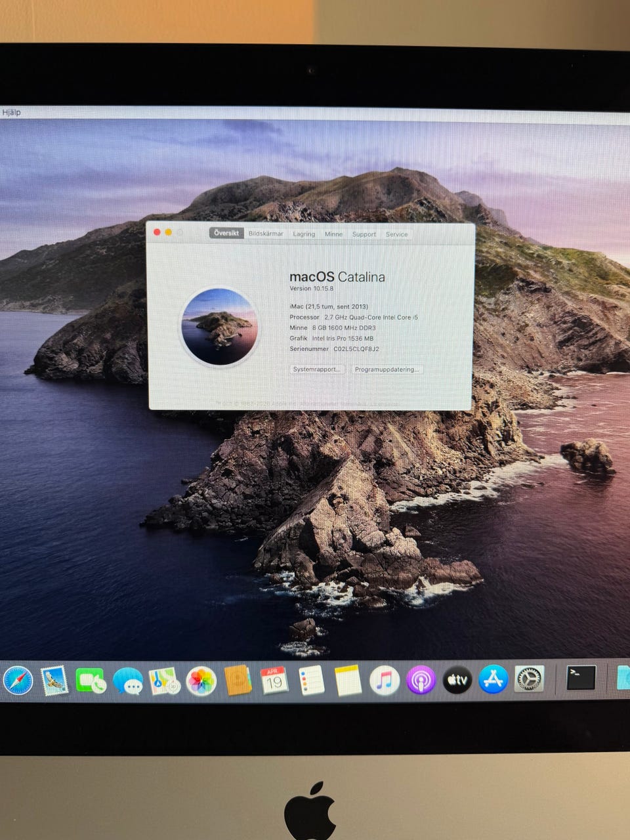The width and height of the screenshot is (630, 840).
Task: Open the Support tab
Action: (x=364, y=234)
